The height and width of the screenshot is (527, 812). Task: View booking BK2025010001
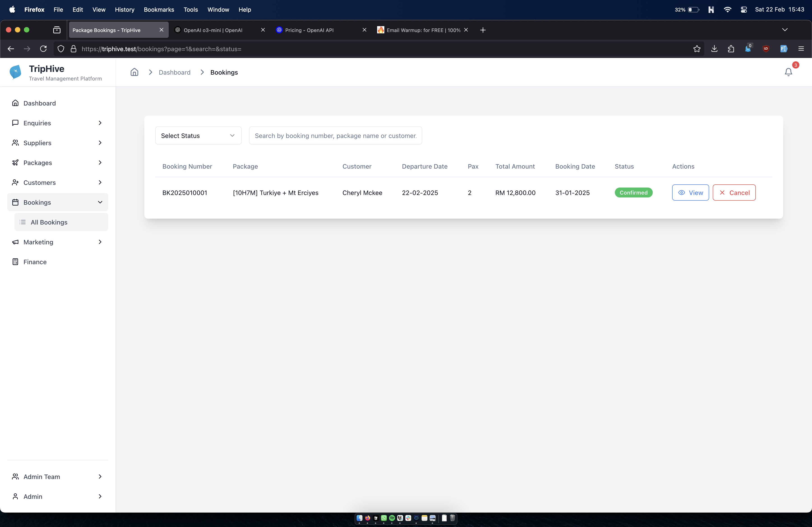pyautogui.click(x=690, y=192)
